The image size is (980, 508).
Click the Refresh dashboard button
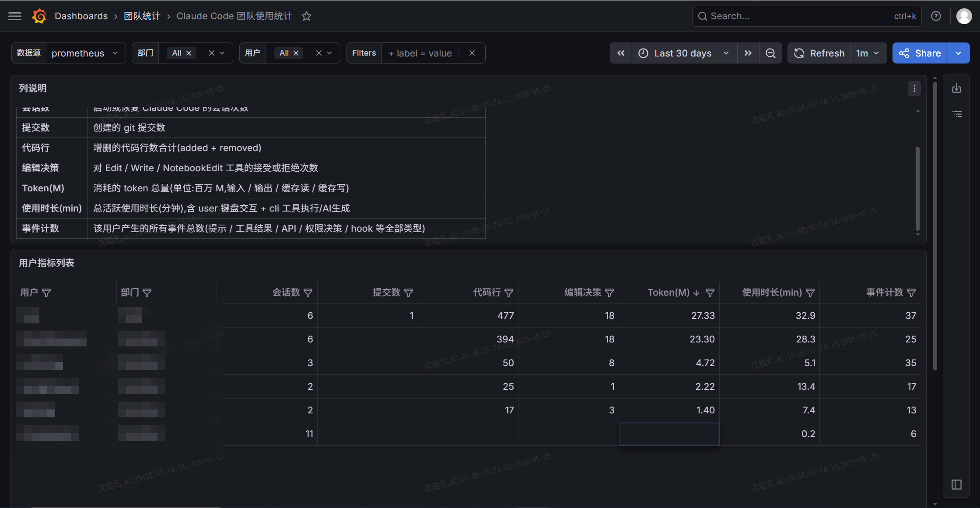pos(819,53)
